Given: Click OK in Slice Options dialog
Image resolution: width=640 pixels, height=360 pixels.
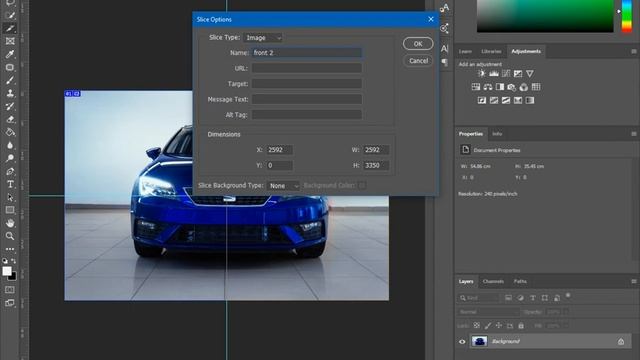Looking at the screenshot, I should coord(418,44).
